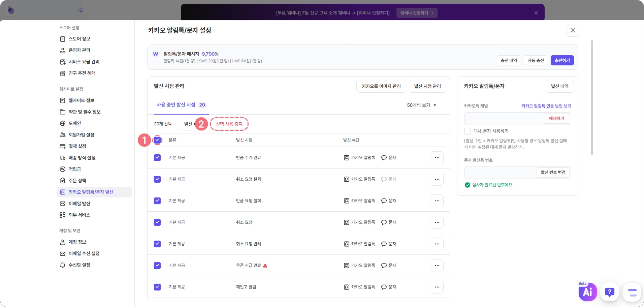Open 충전 내역 history

(x=509, y=60)
